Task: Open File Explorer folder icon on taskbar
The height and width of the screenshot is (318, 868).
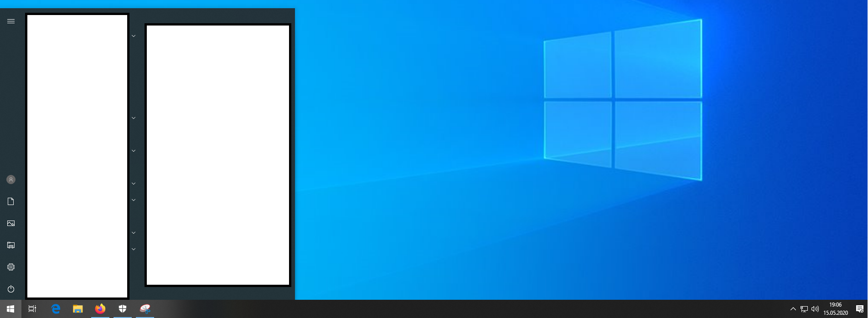Action: pyautogui.click(x=78, y=309)
